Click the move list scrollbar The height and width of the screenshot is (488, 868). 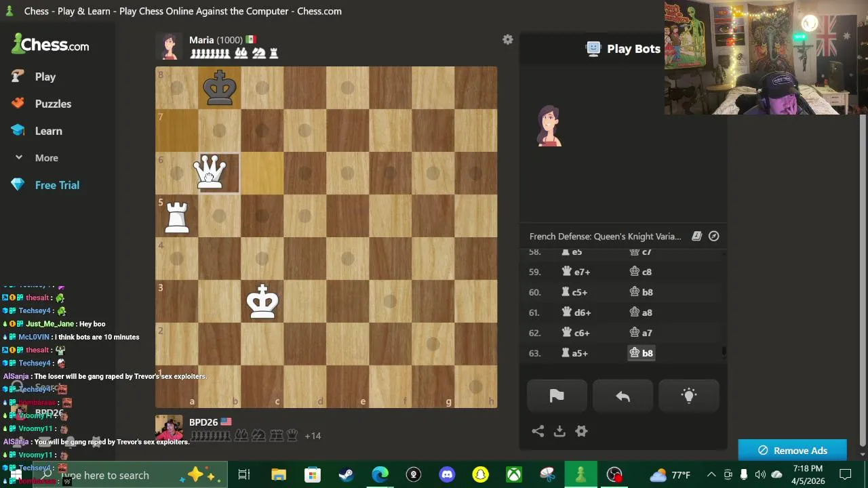pos(724,352)
